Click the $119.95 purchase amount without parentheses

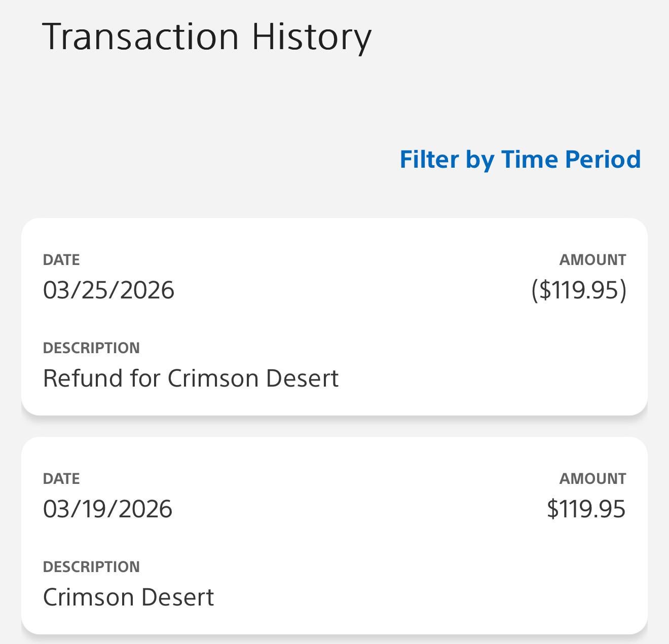tap(586, 509)
